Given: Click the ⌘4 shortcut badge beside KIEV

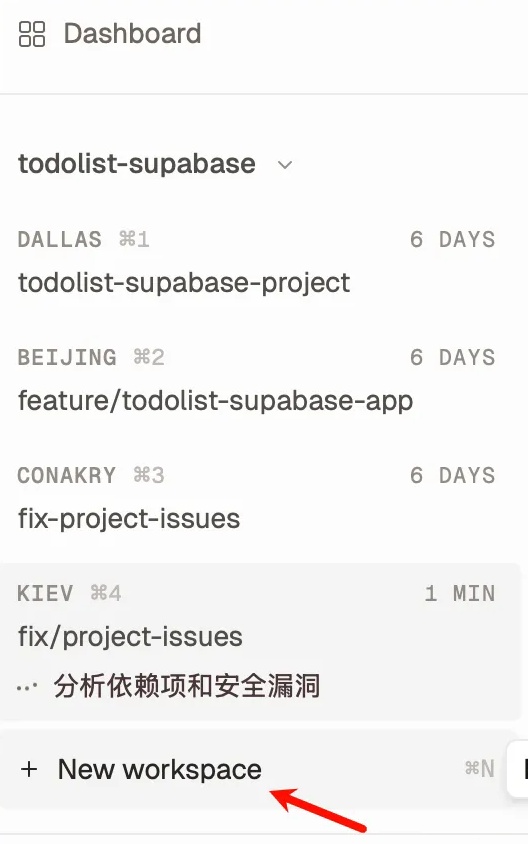Looking at the screenshot, I should coord(105,593).
